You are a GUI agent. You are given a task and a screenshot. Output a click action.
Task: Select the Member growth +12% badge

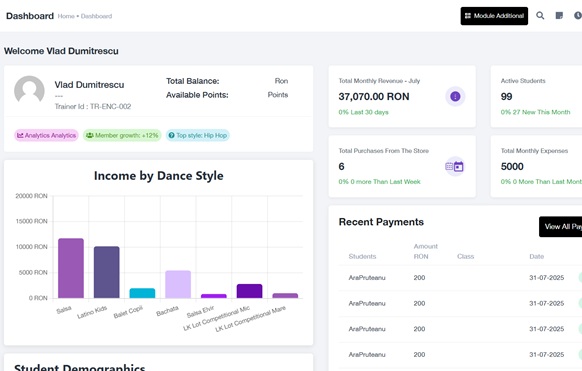point(122,135)
